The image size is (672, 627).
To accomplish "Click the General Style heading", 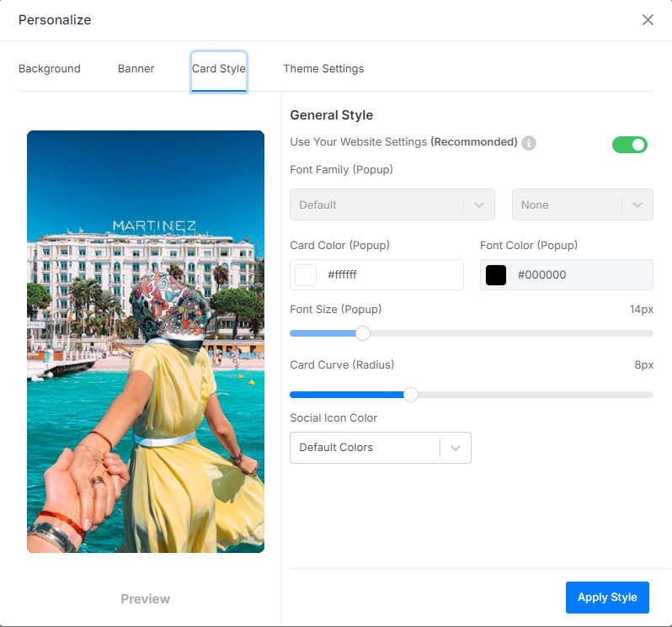I will click(331, 115).
